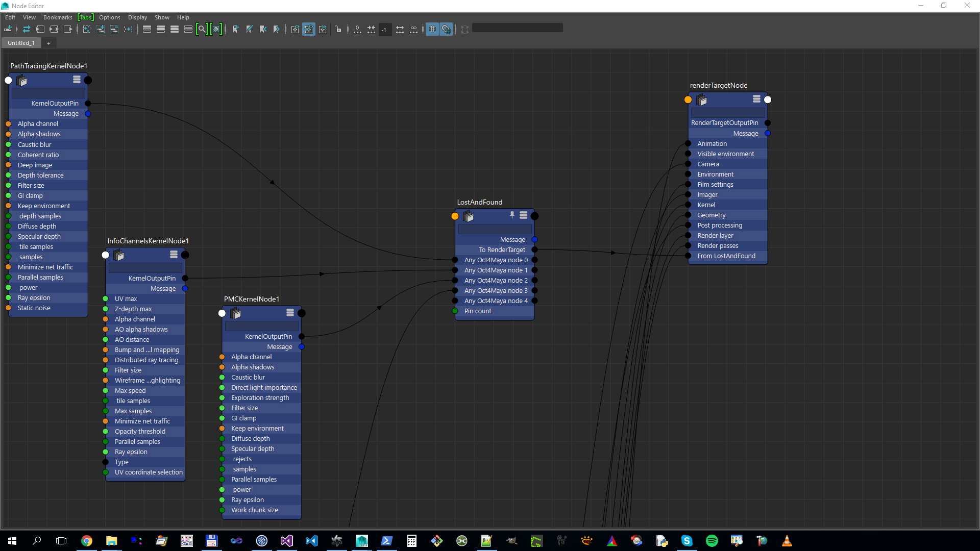980x551 pixels.
Task: Click the rearrange graph layout icon
Action: (x=128, y=29)
